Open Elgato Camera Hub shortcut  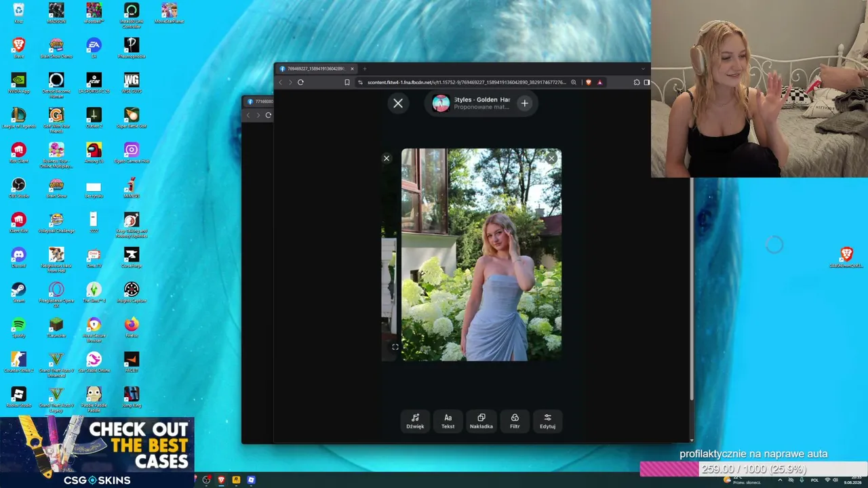132,152
